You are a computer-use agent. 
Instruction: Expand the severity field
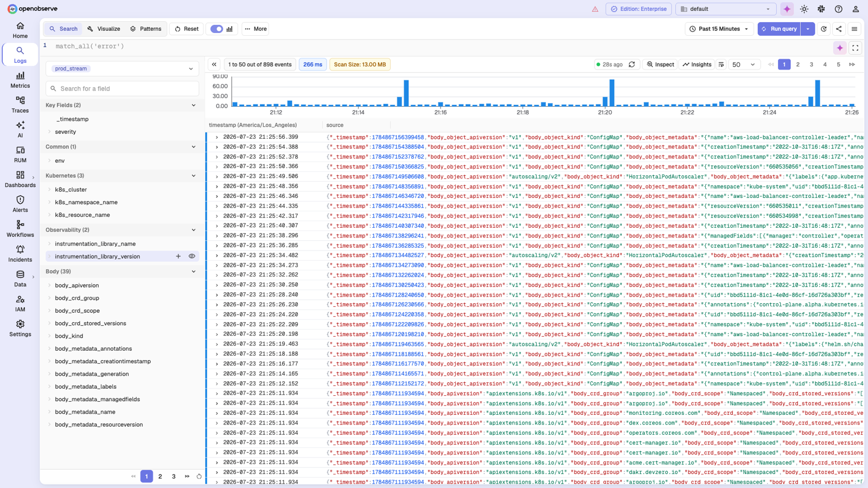tap(49, 132)
